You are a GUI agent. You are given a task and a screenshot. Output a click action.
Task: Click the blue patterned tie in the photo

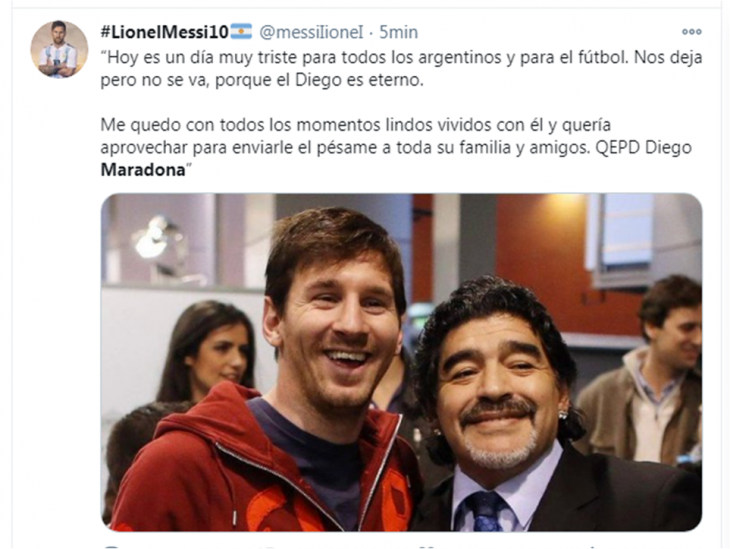(484, 511)
